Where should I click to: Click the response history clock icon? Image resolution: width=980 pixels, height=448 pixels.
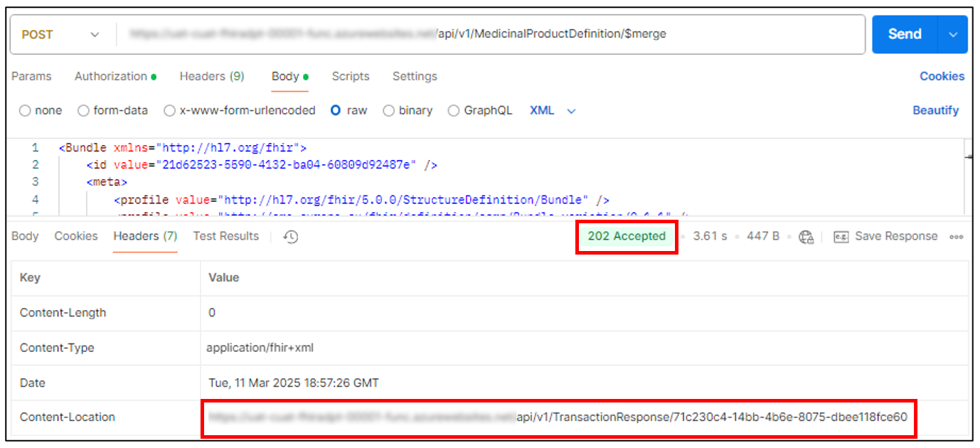tap(290, 237)
